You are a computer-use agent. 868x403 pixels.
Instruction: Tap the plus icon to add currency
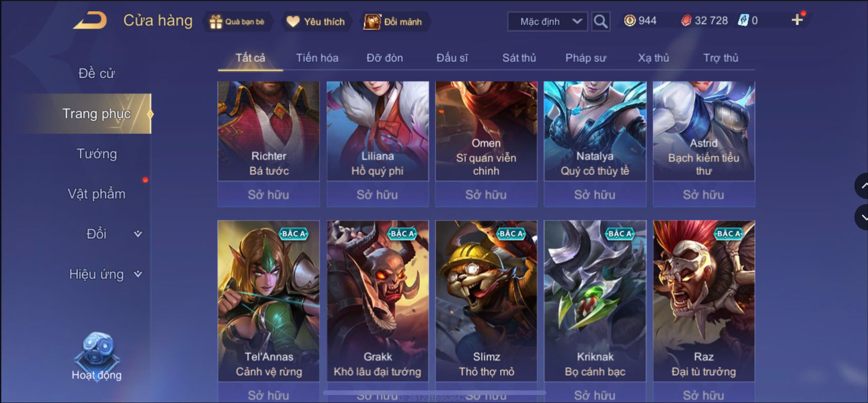point(797,20)
